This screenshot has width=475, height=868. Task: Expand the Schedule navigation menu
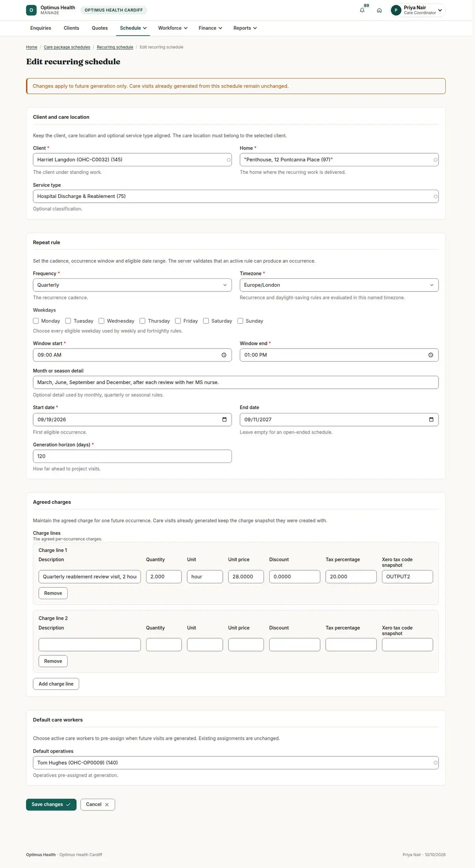click(133, 28)
